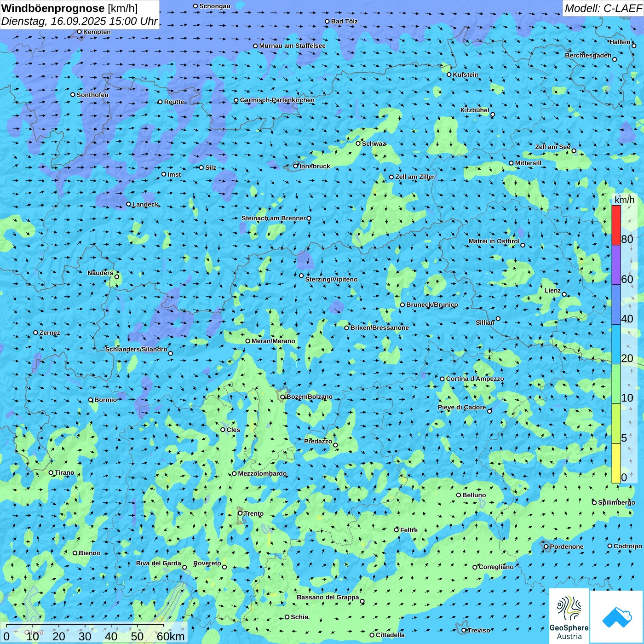
Task: Click the Spilimbergo label
Action: 616,502
